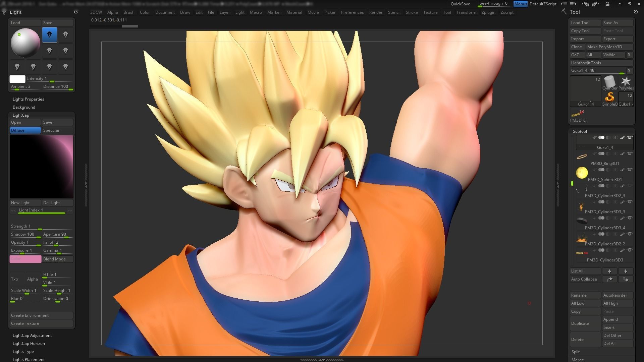Image resolution: width=644 pixels, height=362 pixels.
Task: Toggle the Menus button in title bar
Action: 521,4
